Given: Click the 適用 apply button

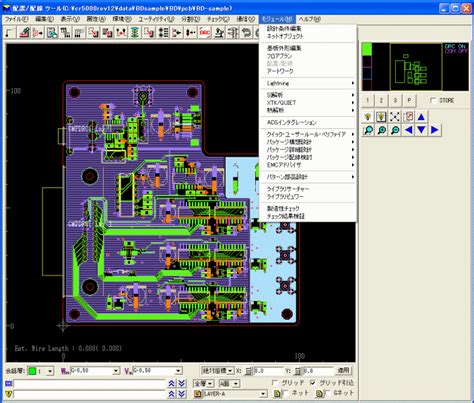Looking at the screenshot, I should [343, 371].
